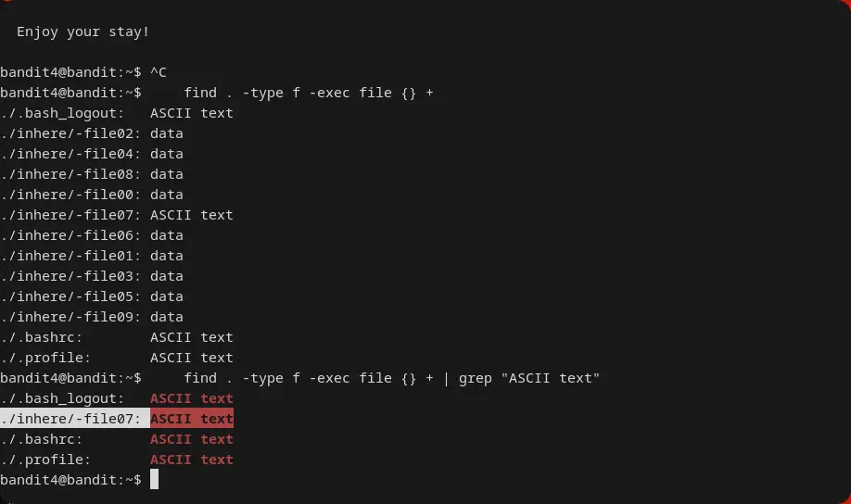Click the ./inhere/-file09 output line

92,317
